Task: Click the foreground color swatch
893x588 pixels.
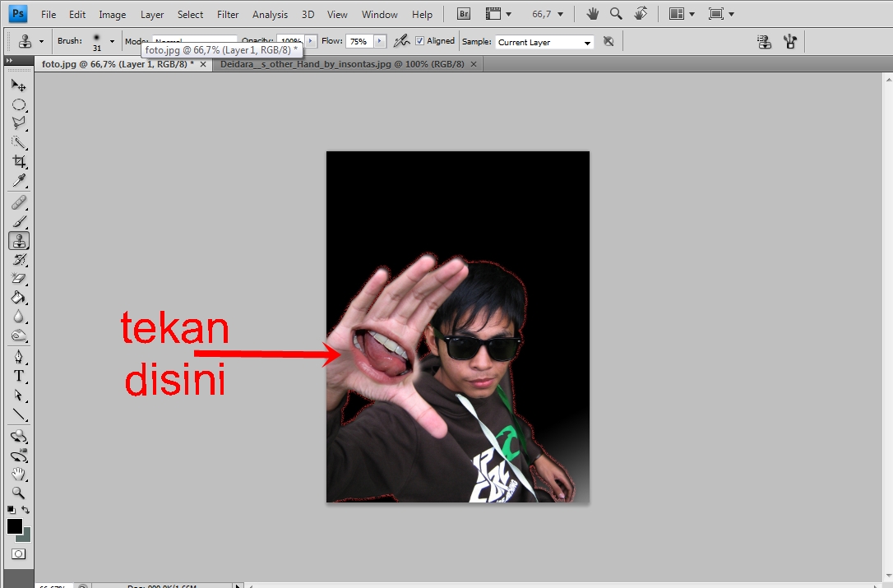Action: [14, 525]
